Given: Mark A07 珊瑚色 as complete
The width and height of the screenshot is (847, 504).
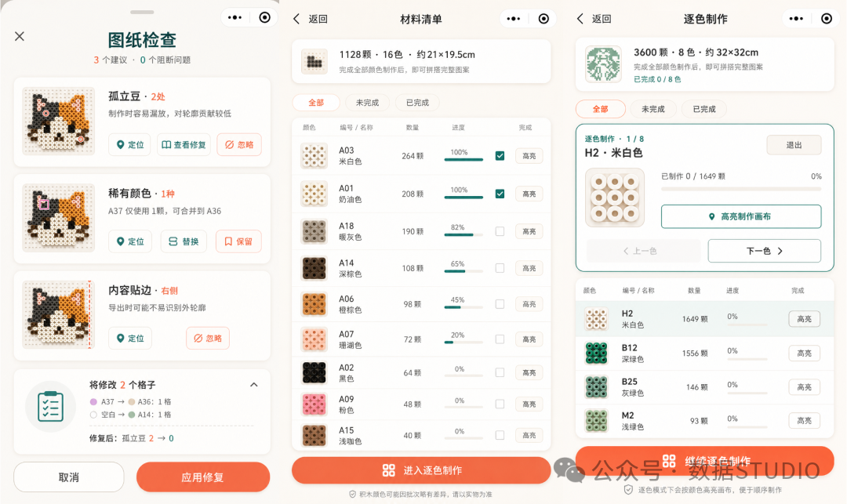Looking at the screenshot, I should point(500,339).
